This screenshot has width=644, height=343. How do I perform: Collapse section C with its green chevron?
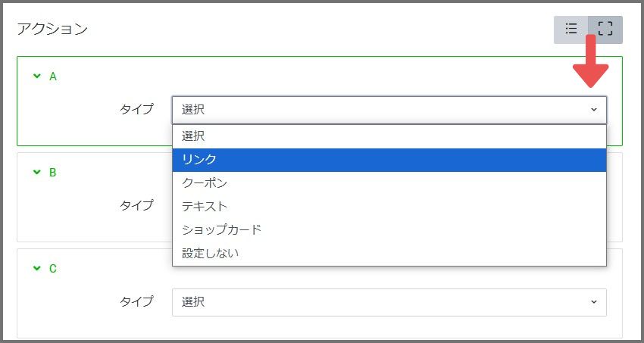pyautogui.click(x=37, y=268)
